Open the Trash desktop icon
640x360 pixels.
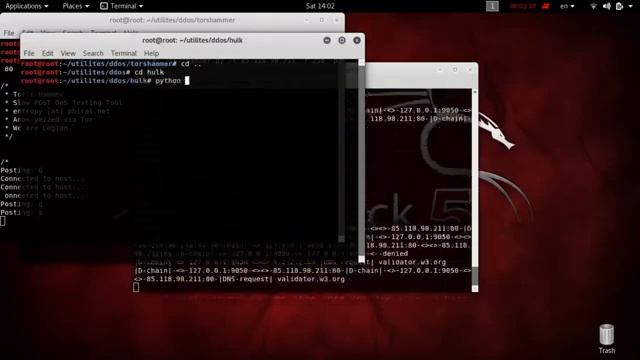coord(607,339)
